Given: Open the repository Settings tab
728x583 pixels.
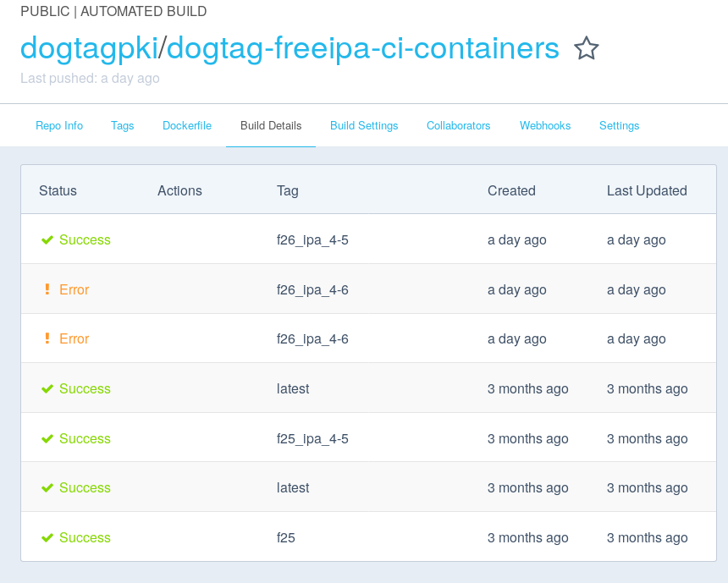Looking at the screenshot, I should [x=619, y=125].
